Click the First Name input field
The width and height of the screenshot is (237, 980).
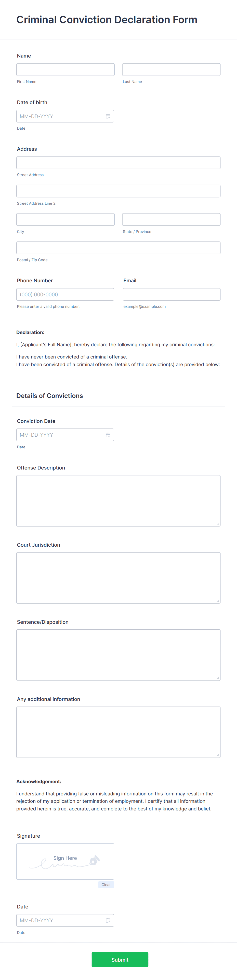[65, 69]
